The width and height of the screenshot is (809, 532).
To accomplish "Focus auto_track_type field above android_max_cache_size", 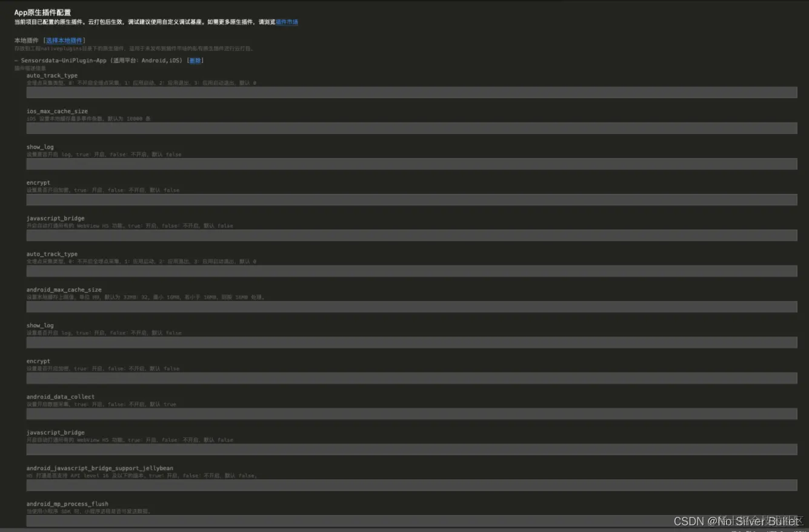I will [x=411, y=271].
